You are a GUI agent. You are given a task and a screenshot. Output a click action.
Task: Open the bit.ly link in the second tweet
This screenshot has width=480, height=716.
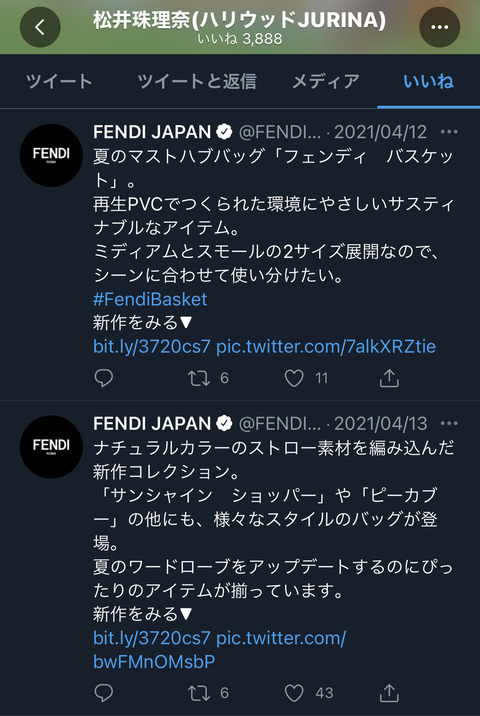[152, 637]
